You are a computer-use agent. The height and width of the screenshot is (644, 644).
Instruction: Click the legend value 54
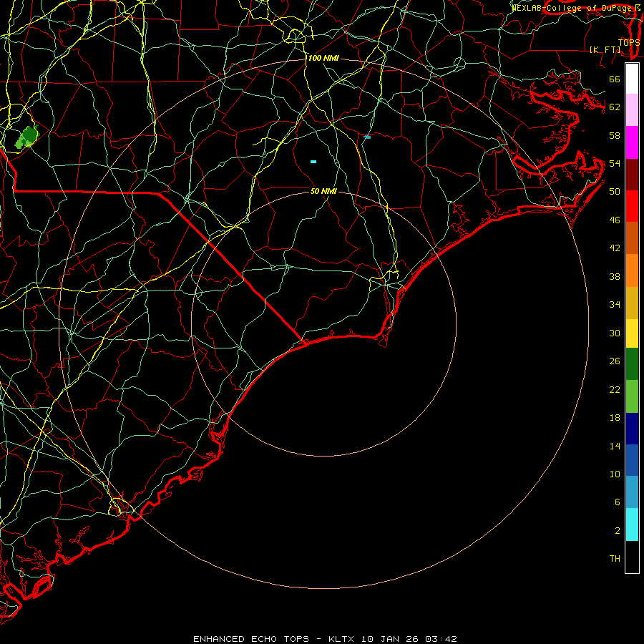click(x=615, y=163)
